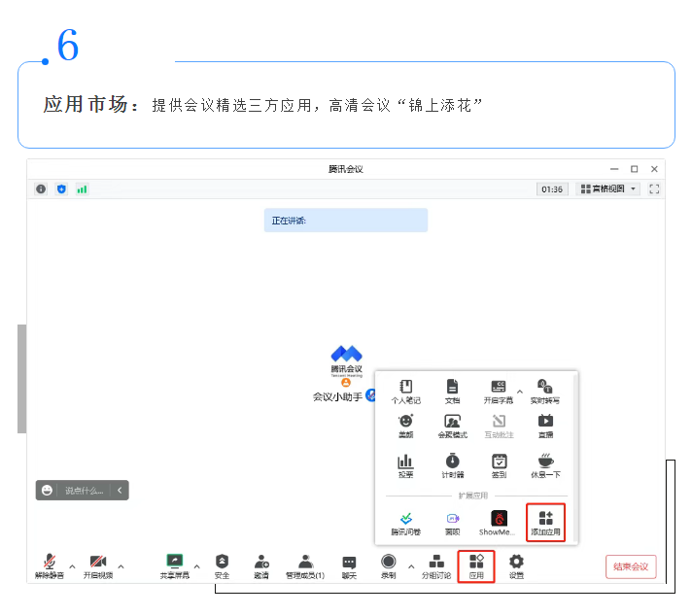Open the 签到 check-in tool

coord(499,465)
